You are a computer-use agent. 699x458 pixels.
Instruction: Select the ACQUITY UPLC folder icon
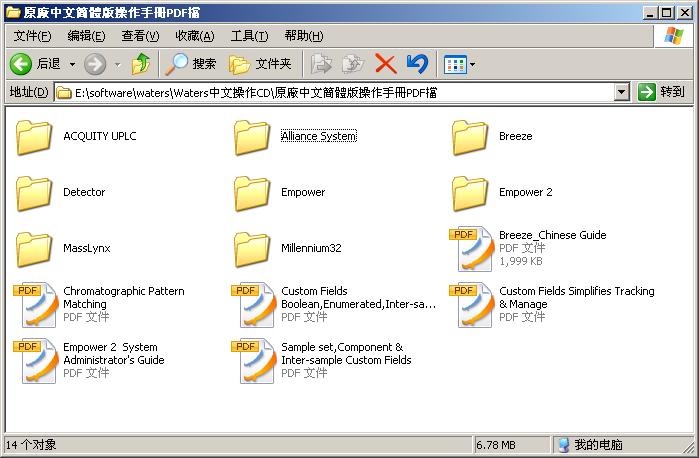(34, 137)
